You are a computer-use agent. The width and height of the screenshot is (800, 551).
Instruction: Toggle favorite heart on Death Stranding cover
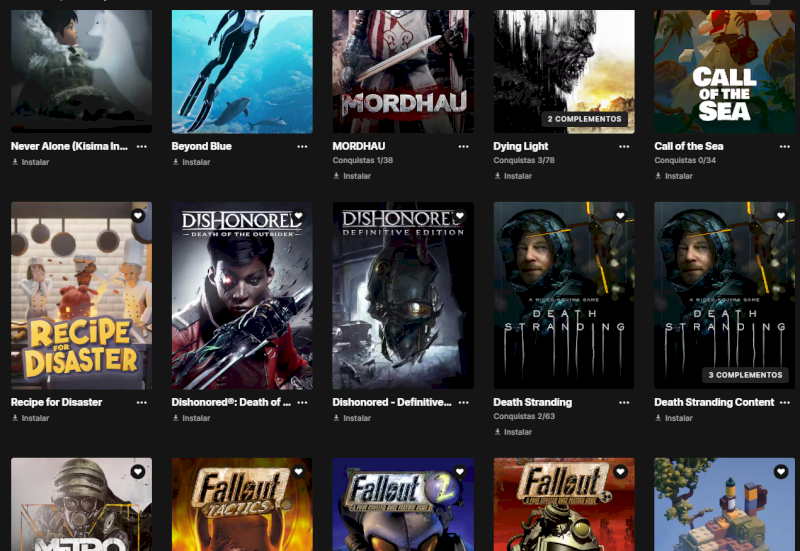(x=620, y=216)
